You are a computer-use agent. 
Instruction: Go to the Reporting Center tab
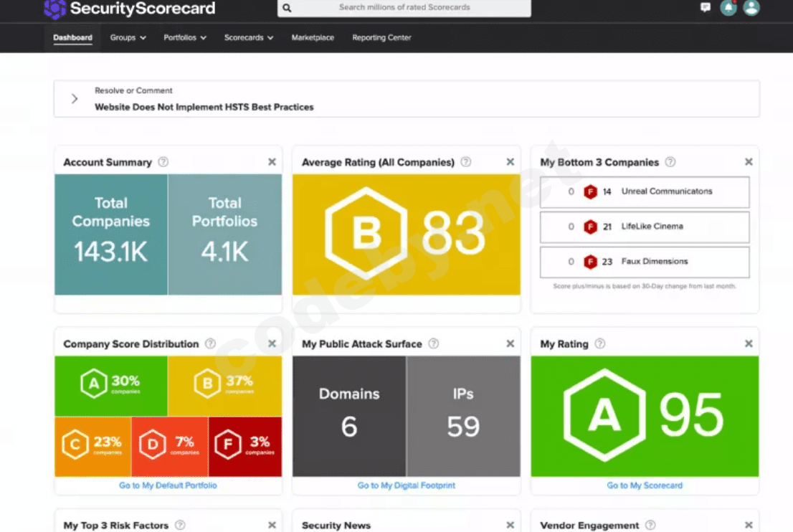pos(381,38)
